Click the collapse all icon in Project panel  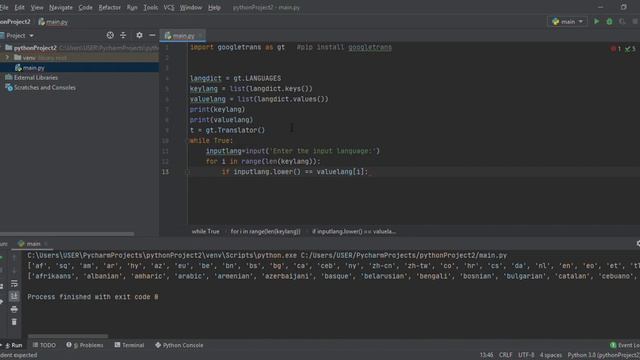point(123,35)
